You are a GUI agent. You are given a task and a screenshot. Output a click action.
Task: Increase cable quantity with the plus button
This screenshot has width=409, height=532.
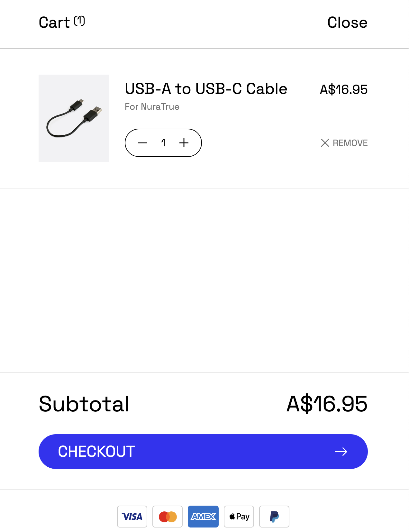pyautogui.click(x=184, y=143)
